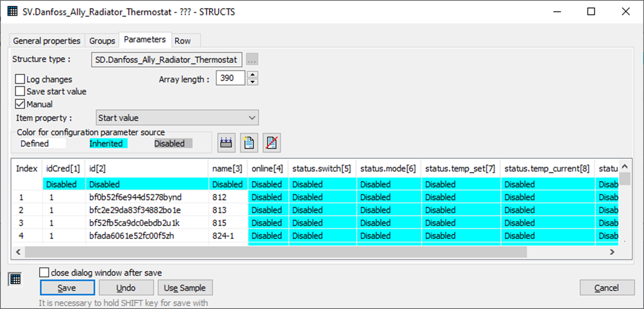Select the Parameters tab
Image resolution: width=644 pixels, height=309 pixels.
pos(145,39)
